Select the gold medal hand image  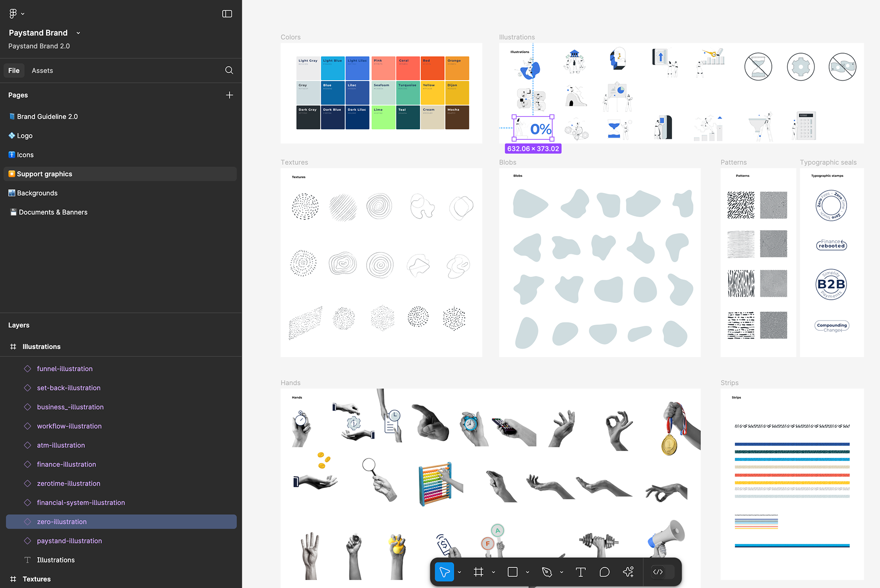pyautogui.click(x=681, y=429)
